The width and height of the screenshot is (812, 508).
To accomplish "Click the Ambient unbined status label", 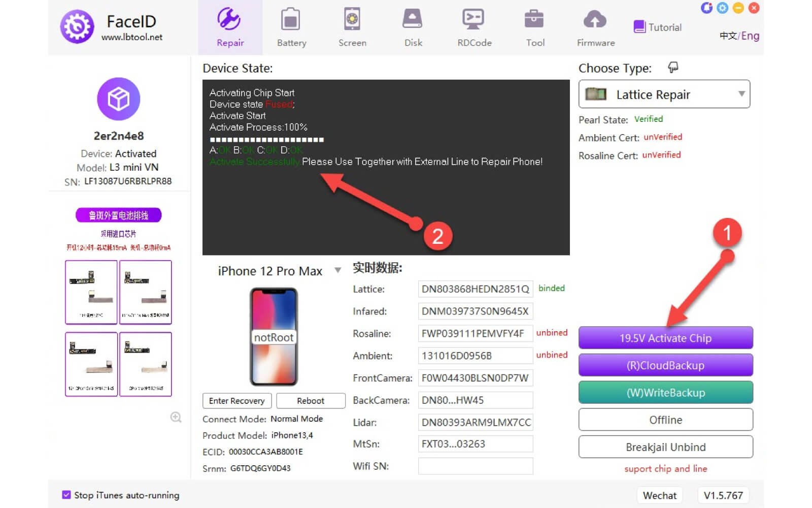I will pyautogui.click(x=552, y=355).
